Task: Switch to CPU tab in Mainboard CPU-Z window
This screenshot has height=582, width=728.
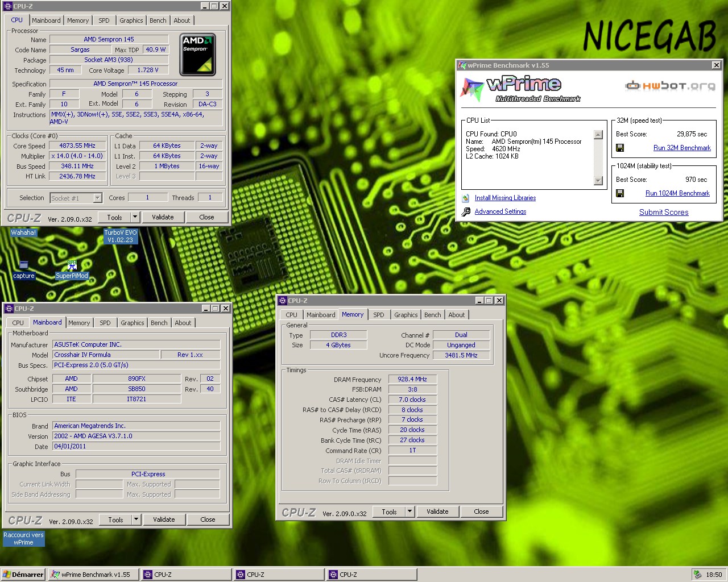Action: point(18,323)
